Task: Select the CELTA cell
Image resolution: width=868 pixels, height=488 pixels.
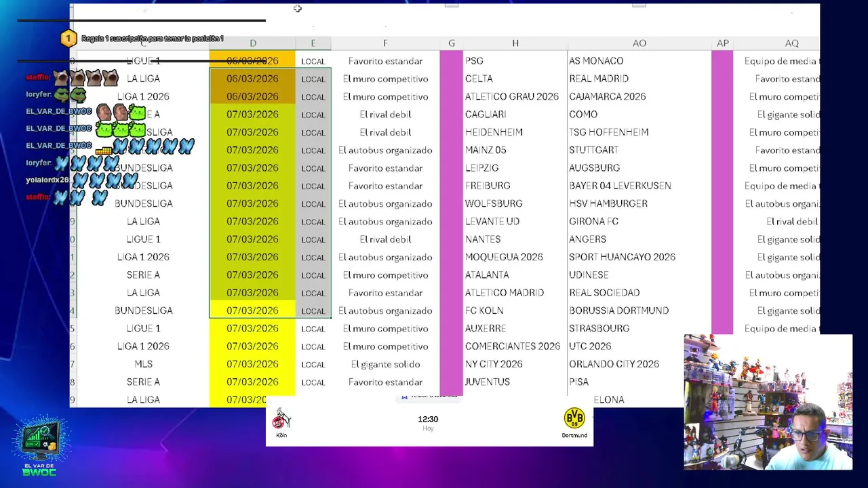Action: point(515,79)
